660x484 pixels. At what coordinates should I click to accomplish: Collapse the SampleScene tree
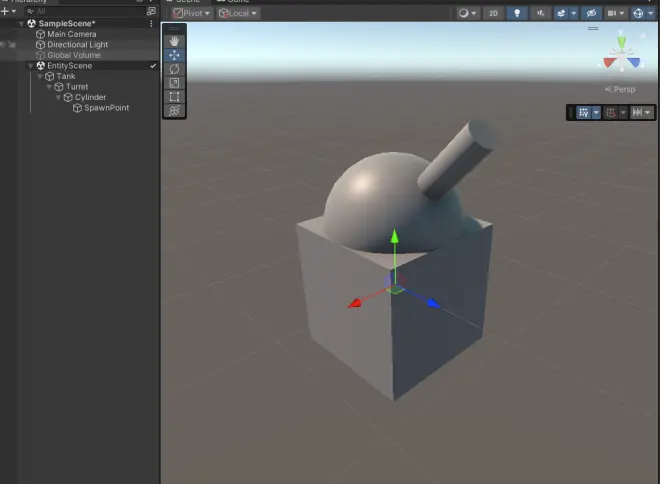point(21,24)
